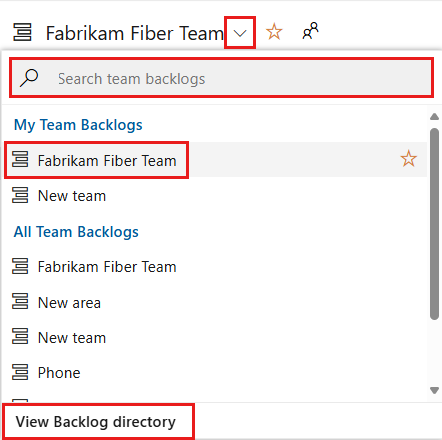Open View Backlog directory link
The height and width of the screenshot is (440, 442).
coord(98,421)
